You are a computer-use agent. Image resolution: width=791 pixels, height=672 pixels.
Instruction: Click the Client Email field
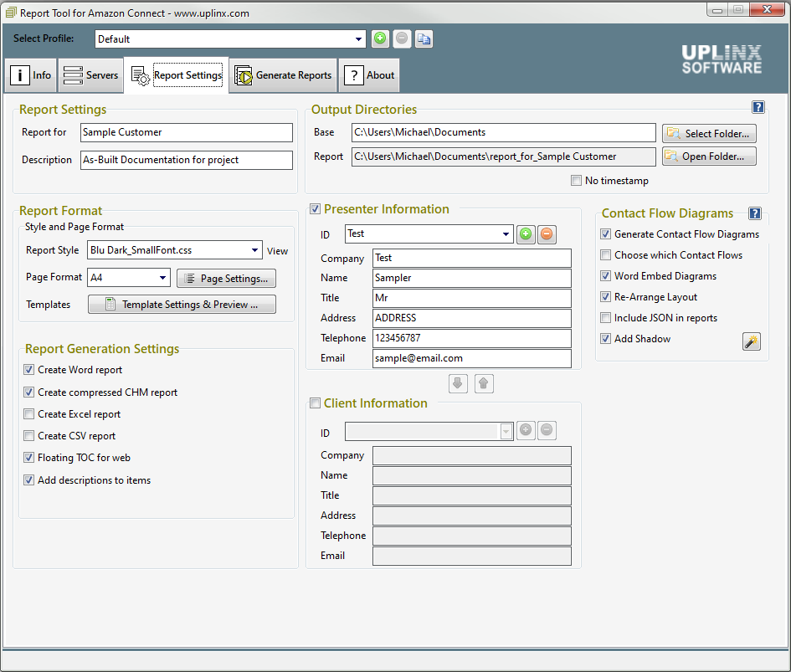[472, 556]
